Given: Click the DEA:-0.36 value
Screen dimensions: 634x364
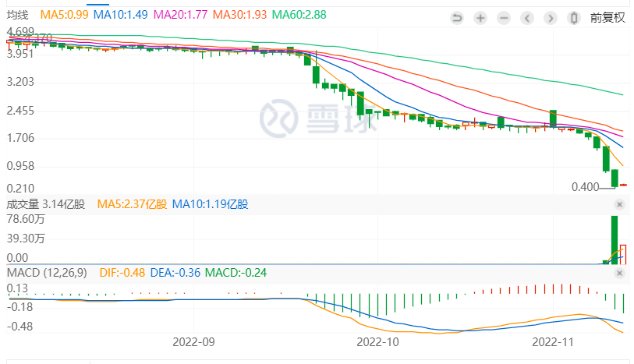Looking at the screenshot, I should pos(175,273).
